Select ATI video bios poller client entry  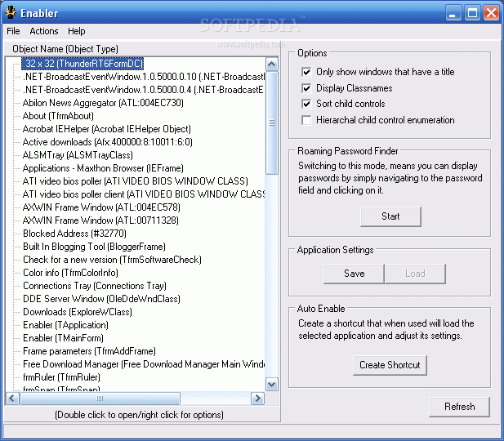[x=144, y=194]
